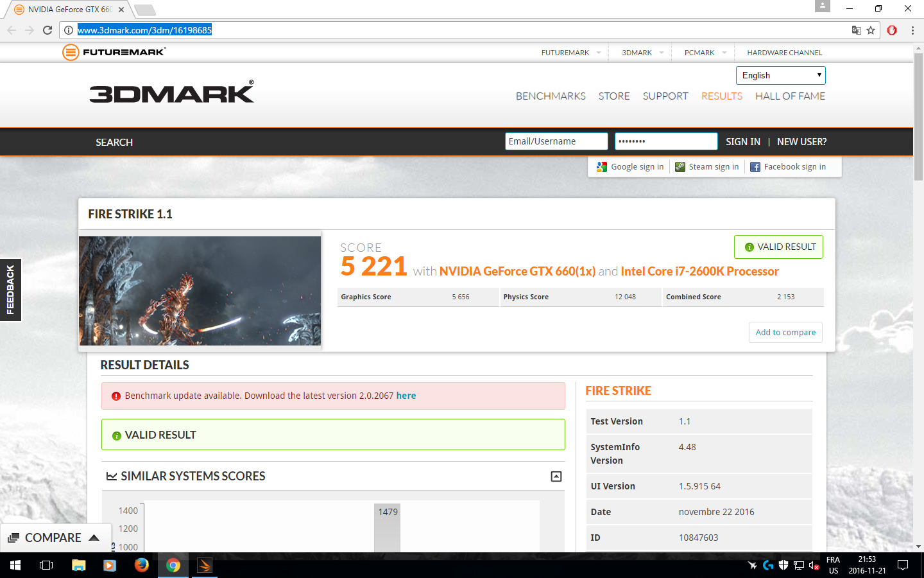Click the VALID RESULT badge
Viewport: 924px width, 578px height.
pos(778,247)
